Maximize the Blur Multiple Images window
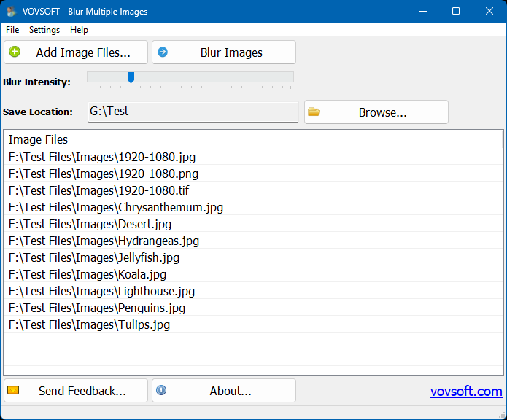Viewport: 507px width, 420px height. click(x=456, y=12)
